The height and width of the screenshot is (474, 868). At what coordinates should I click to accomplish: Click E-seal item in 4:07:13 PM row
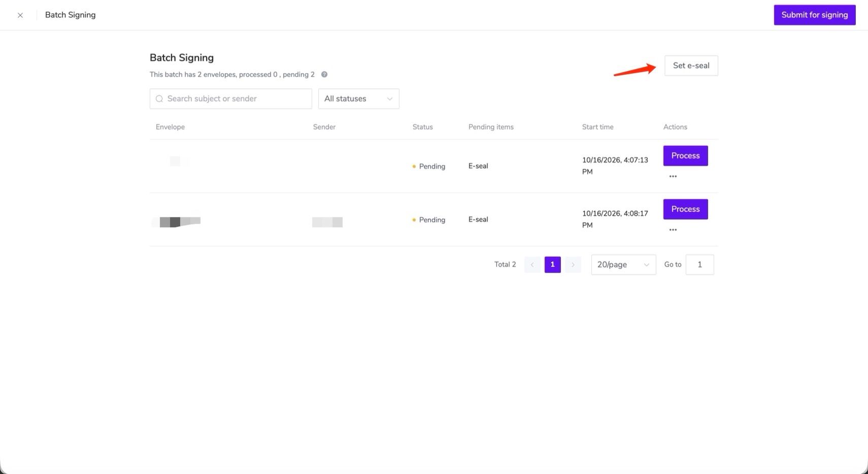point(478,166)
